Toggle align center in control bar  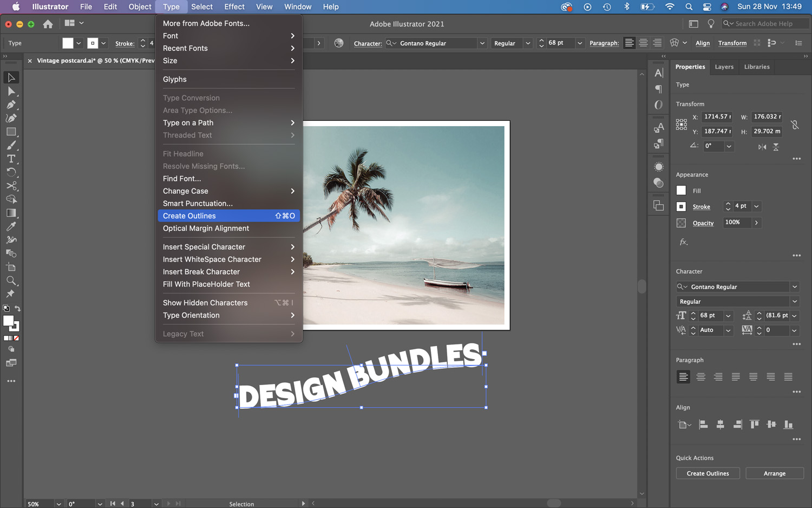point(643,43)
